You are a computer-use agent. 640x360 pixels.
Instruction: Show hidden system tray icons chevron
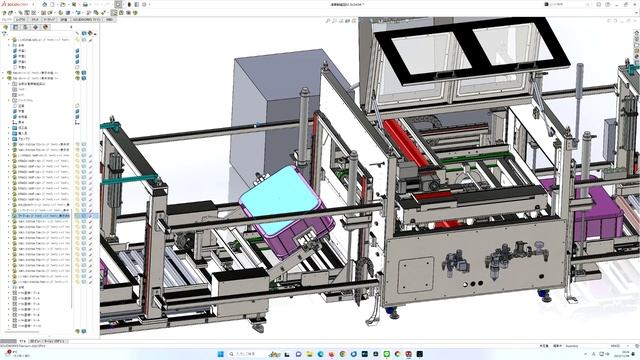(x=586, y=354)
